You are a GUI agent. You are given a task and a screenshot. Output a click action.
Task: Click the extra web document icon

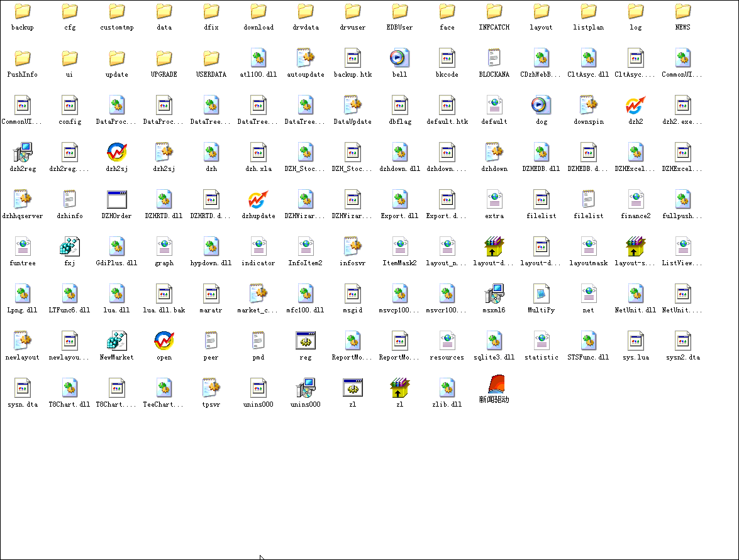point(494,199)
